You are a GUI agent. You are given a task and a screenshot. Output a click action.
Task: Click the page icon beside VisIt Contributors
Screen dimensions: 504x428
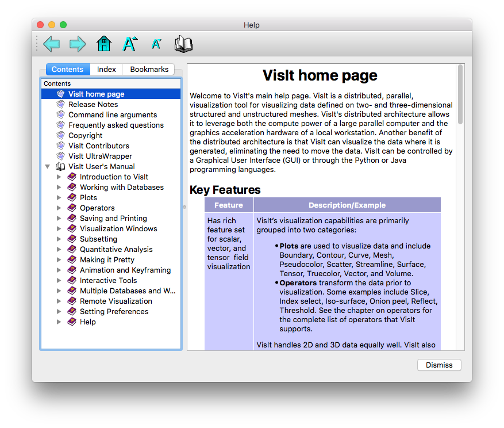click(61, 146)
